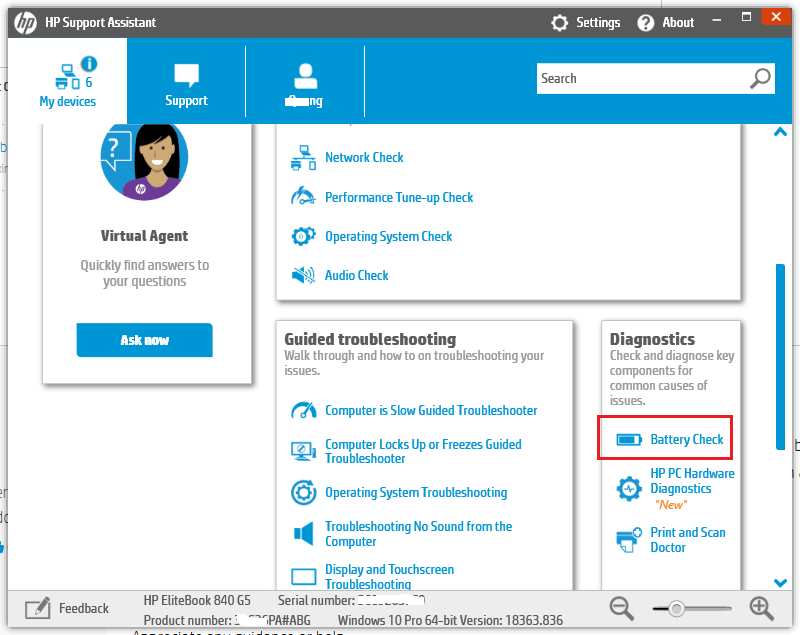800x635 pixels.
Task: Open About in the title bar
Action: (x=666, y=22)
